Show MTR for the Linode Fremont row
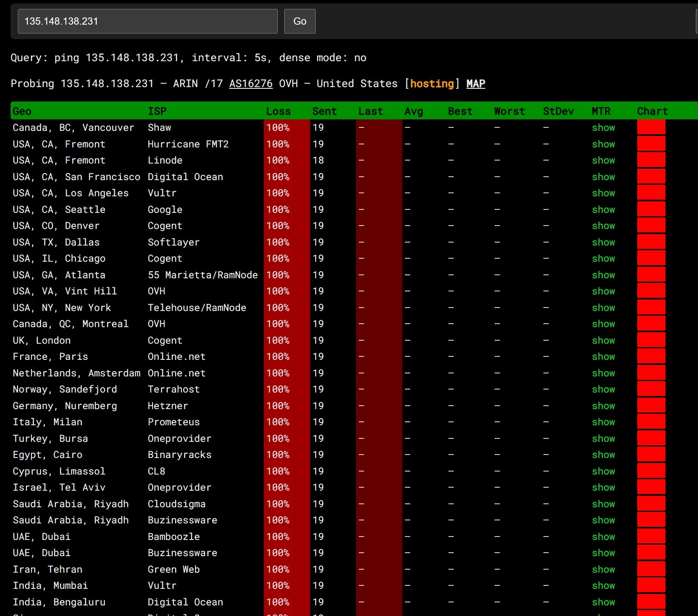698x616 pixels. tap(603, 161)
